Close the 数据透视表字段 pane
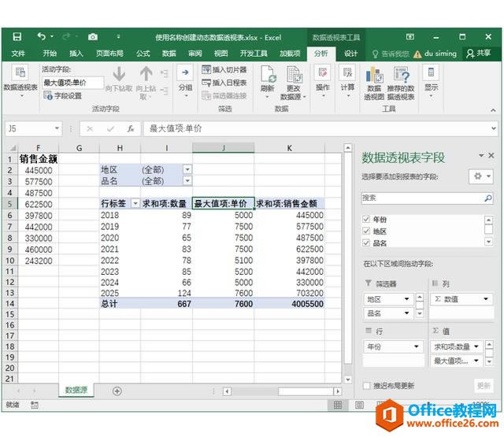Image resolution: width=504 pixels, height=437 pixels. point(491,156)
